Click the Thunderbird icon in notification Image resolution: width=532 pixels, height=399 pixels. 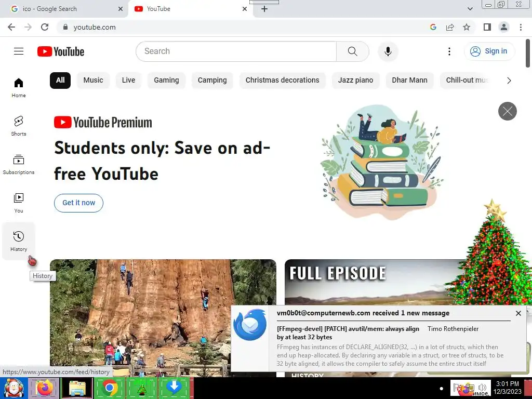pyautogui.click(x=250, y=324)
